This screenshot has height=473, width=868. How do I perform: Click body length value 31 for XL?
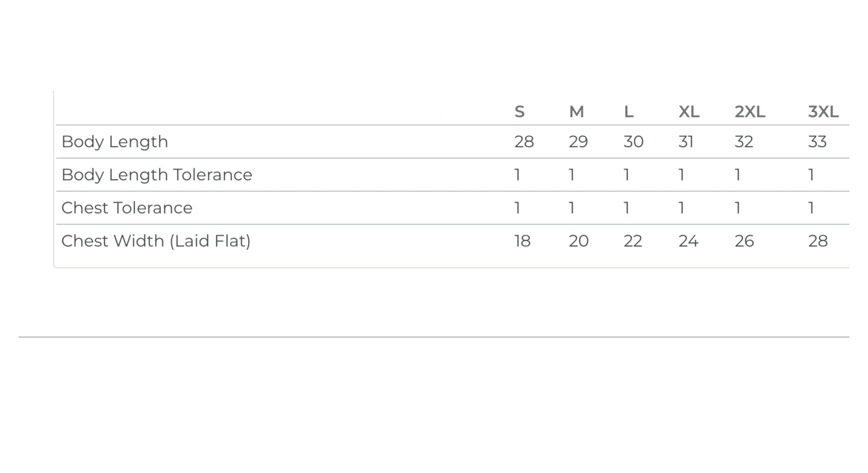click(686, 142)
